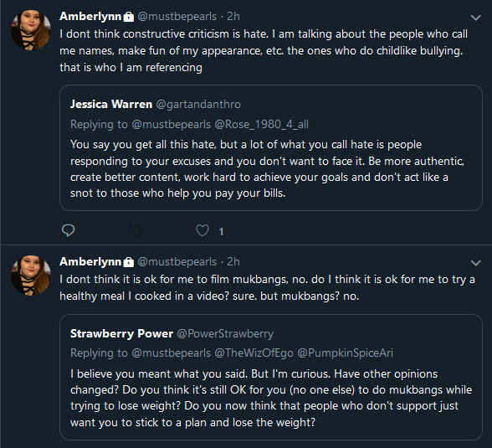Open Amberlynn's avatar on first tweet
This screenshot has width=492, height=448.
(31, 30)
